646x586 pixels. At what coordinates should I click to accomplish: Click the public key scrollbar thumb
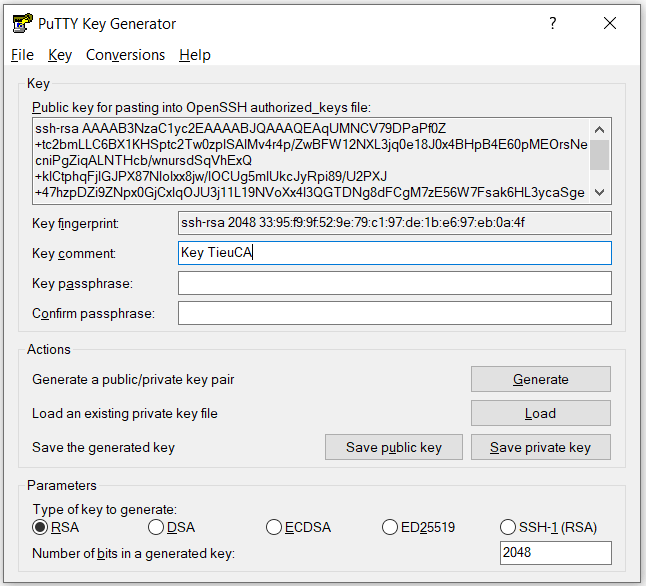tap(600, 155)
